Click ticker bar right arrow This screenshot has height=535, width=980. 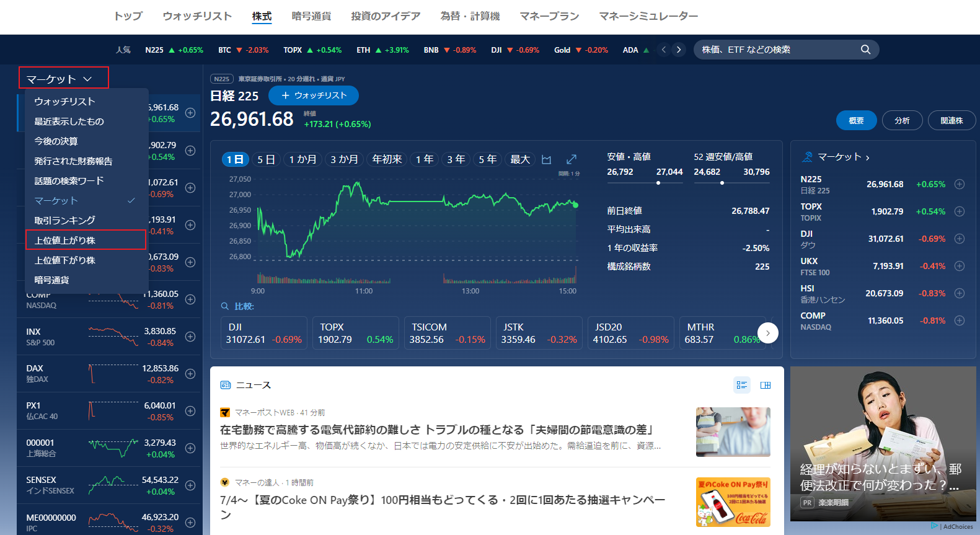pos(679,50)
